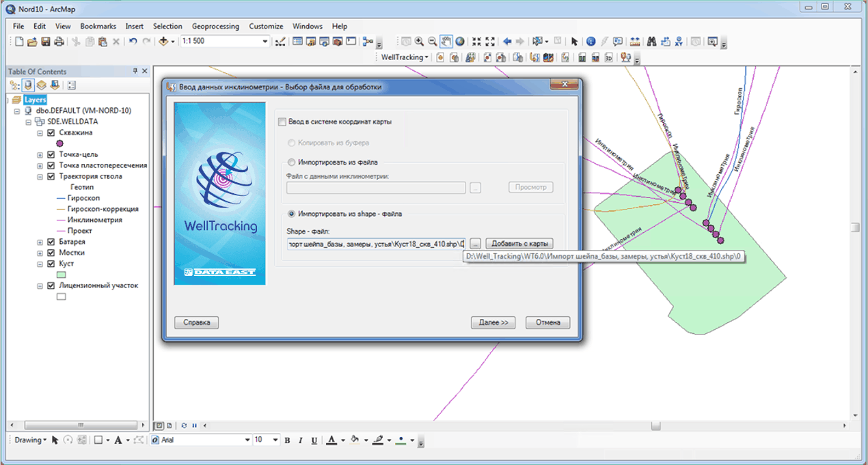Screen dimensions: 868x465
Task: Open the Geoprocessing menu
Action: [x=215, y=26]
